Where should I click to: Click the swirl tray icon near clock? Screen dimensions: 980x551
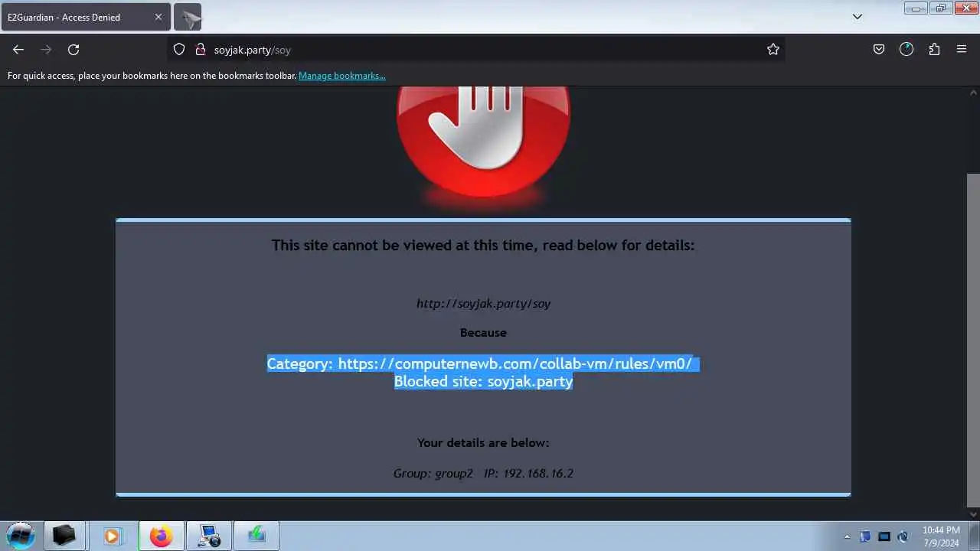pyautogui.click(x=903, y=536)
